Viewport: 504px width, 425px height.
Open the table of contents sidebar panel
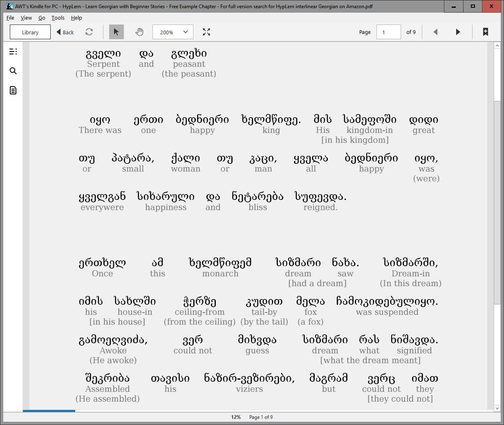13,51
